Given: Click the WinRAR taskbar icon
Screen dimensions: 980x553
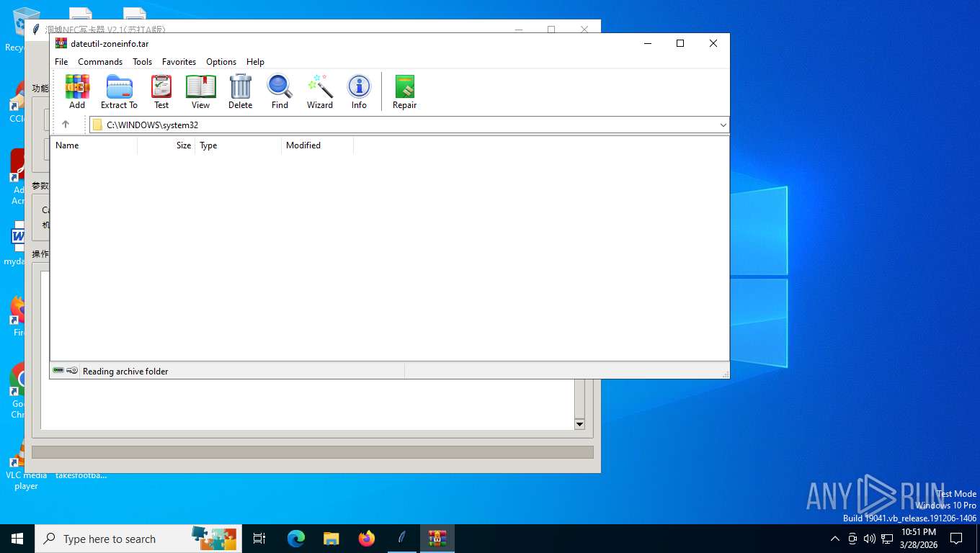Looking at the screenshot, I should (x=437, y=539).
